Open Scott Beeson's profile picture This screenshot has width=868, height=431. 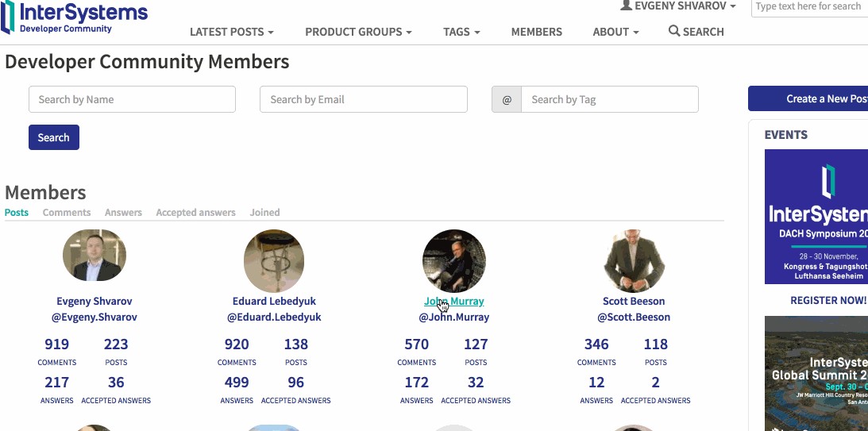click(634, 260)
